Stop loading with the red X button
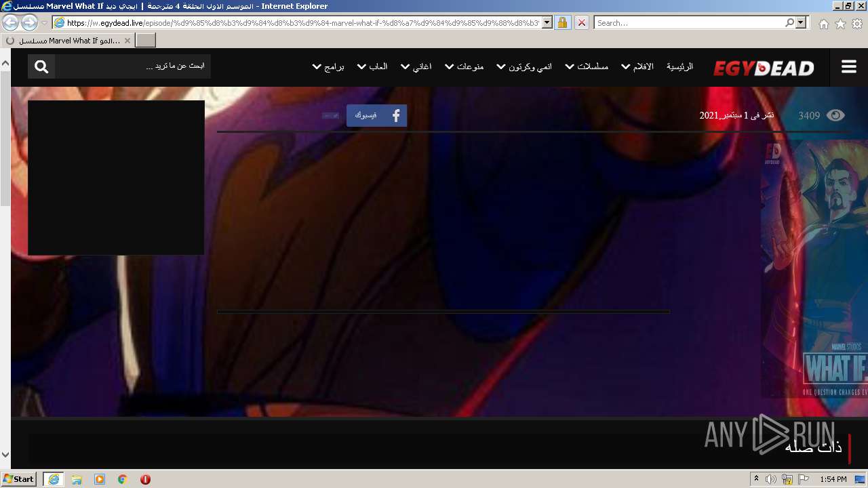 click(x=581, y=22)
